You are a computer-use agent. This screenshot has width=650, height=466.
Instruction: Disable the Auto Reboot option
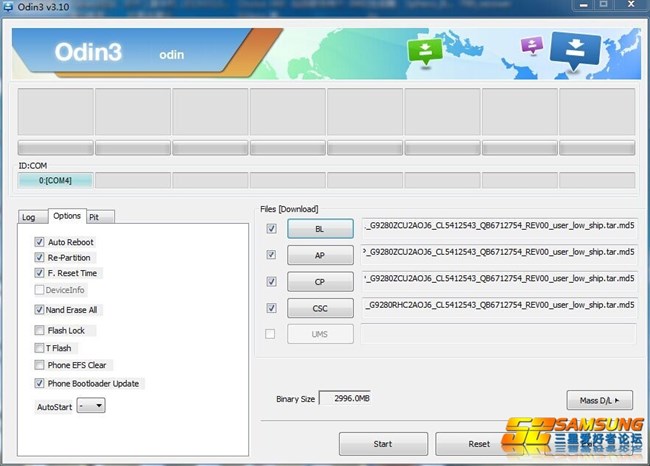[39, 242]
